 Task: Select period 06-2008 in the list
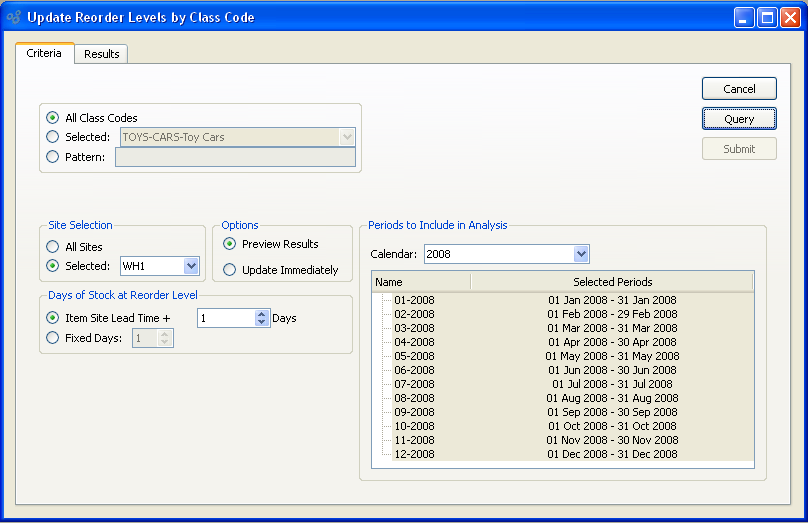point(414,370)
